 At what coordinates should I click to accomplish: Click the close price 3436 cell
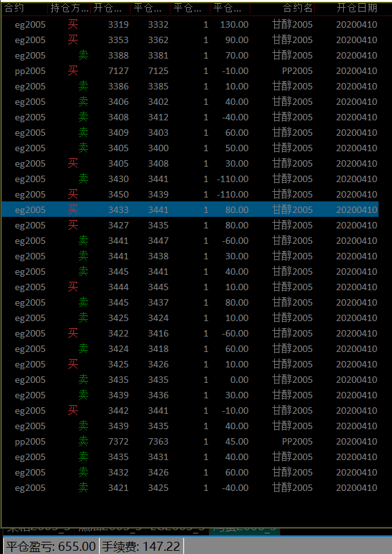coord(158,395)
